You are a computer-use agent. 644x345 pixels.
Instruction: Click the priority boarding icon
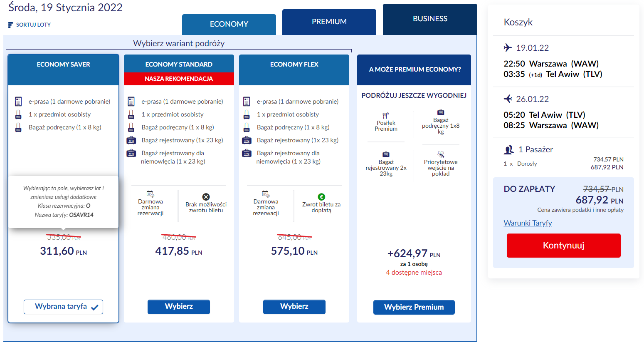click(x=441, y=154)
